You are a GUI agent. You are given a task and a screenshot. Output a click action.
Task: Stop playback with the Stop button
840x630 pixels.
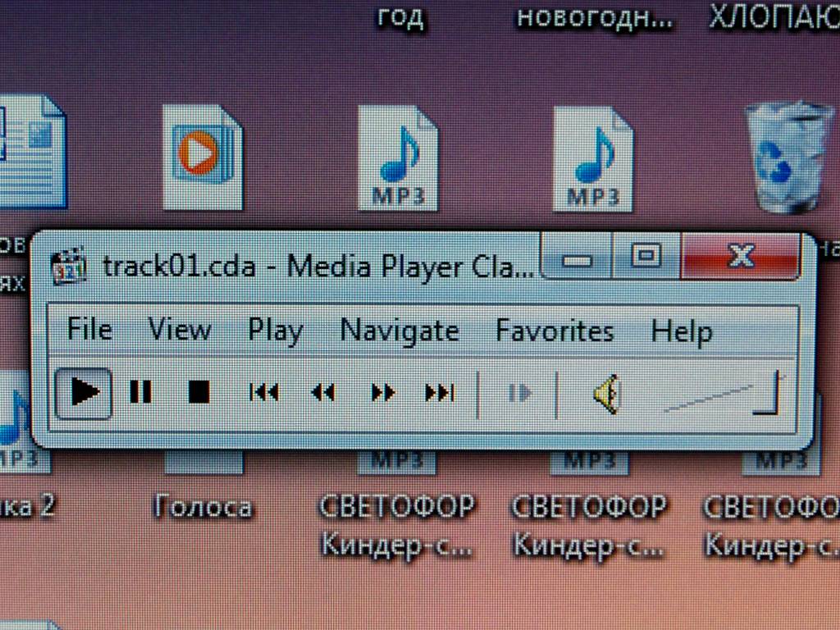click(x=199, y=393)
